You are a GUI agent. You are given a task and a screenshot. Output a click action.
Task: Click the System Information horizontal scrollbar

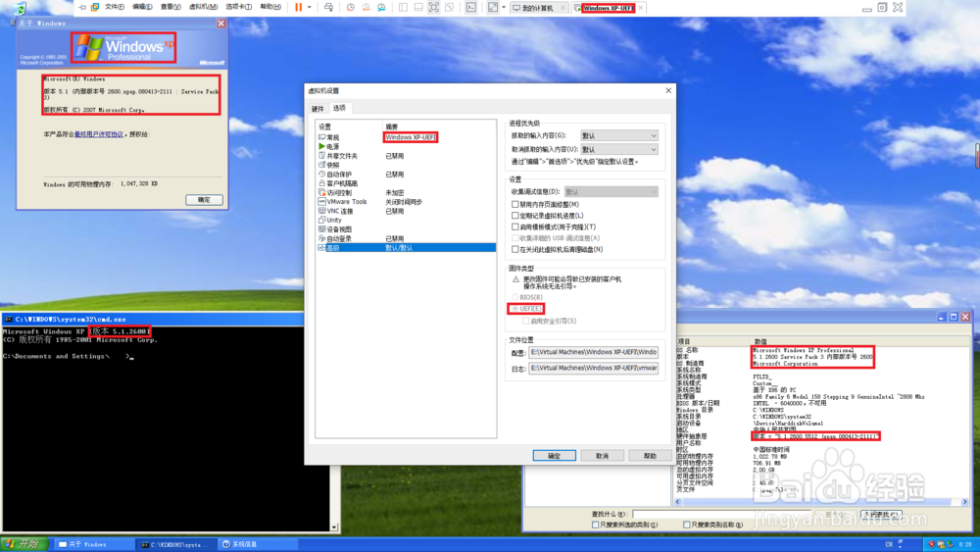(821, 501)
